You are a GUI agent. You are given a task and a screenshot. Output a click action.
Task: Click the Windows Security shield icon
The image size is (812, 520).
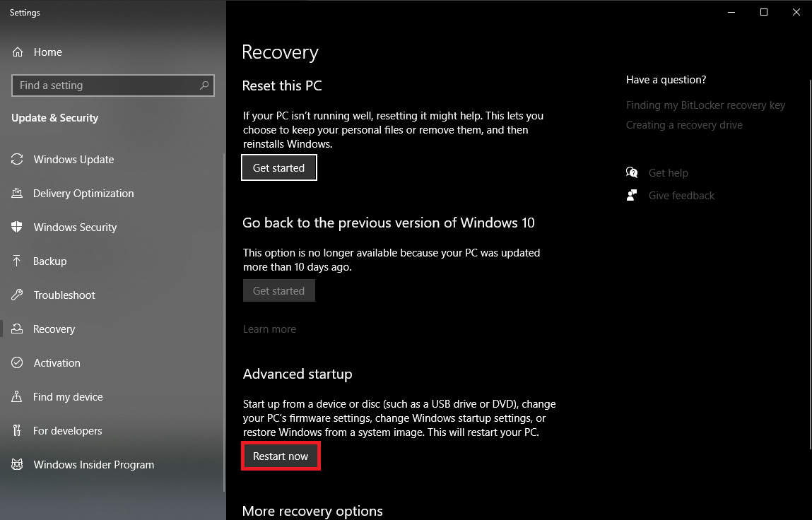pyautogui.click(x=18, y=227)
